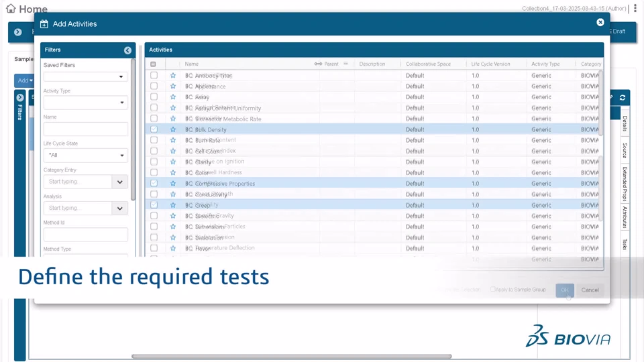
Task: Star the BC: Compressive Properties activity
Action: tap(173, 184)
